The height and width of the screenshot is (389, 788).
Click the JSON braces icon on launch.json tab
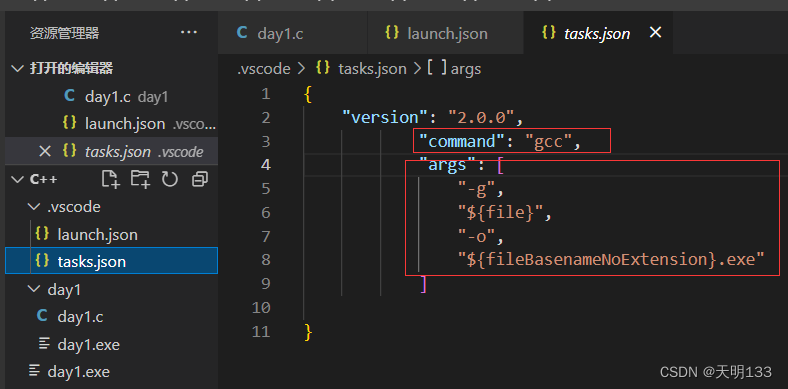click(x=391, y=33)
